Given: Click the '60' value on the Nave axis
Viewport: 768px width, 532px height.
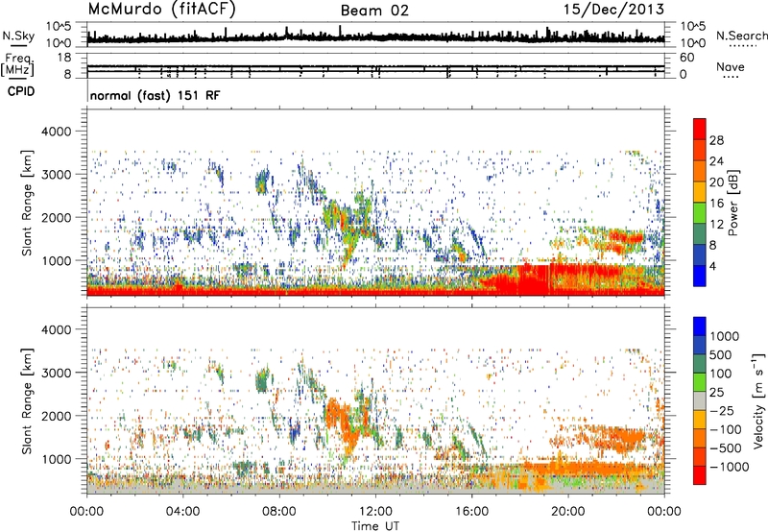Looking at the screenshot, I should click(x=686, y=58).
